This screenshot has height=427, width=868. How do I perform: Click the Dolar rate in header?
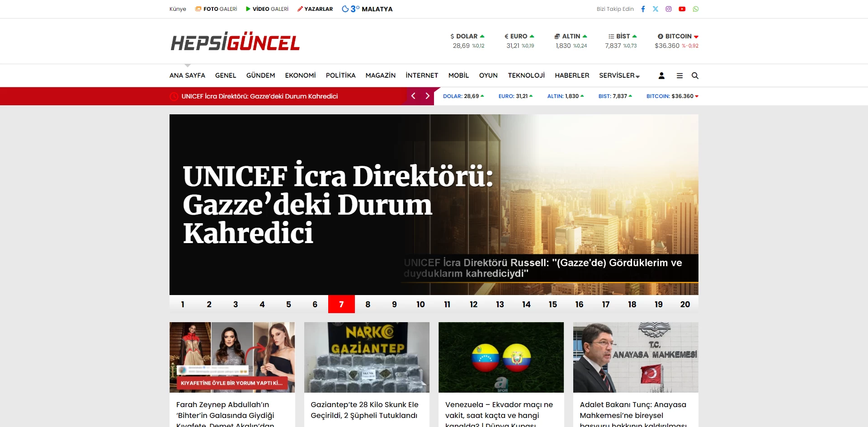[x=468, y=41]
